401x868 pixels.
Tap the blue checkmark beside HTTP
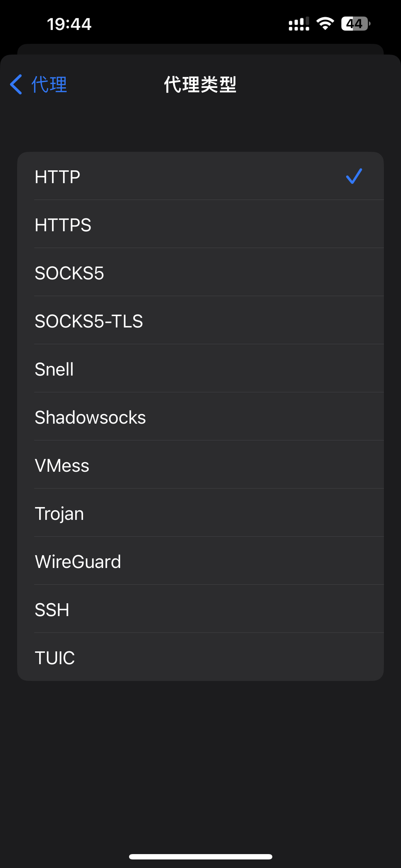354,176
